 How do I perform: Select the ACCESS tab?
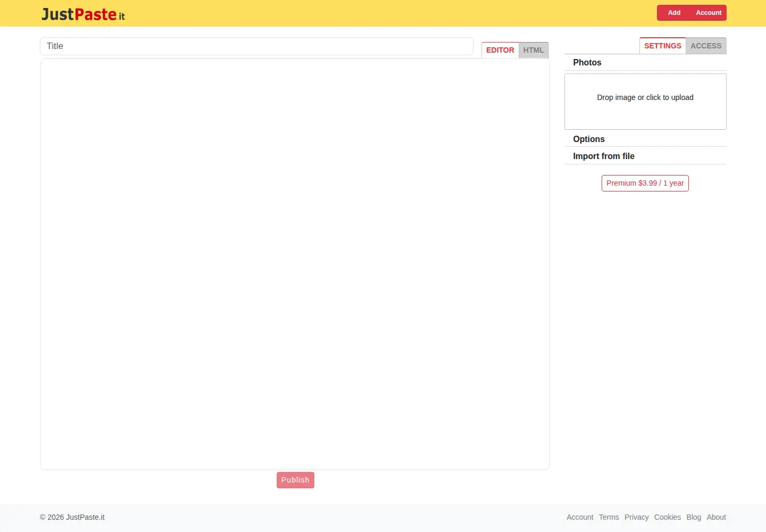pos(706,46)
